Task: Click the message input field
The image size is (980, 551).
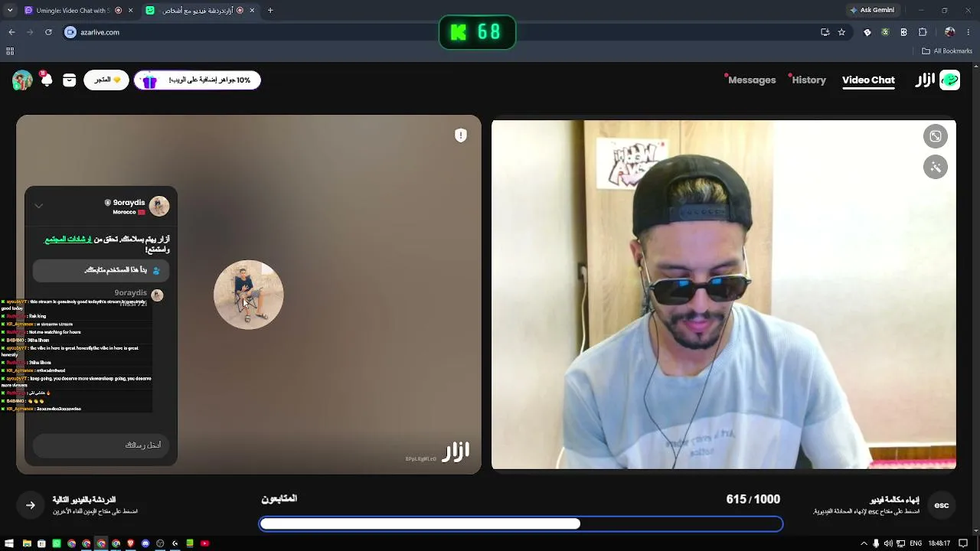Action: point(101,445)
